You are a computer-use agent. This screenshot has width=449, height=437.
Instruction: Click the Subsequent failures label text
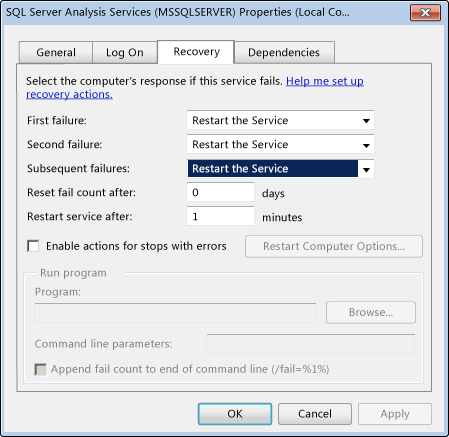pyautogui.click(x=78, y=168)
